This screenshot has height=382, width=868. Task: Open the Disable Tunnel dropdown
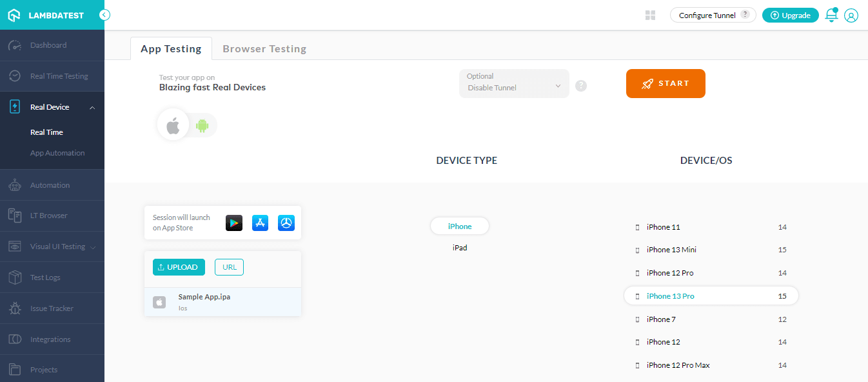tap(514, 84)
